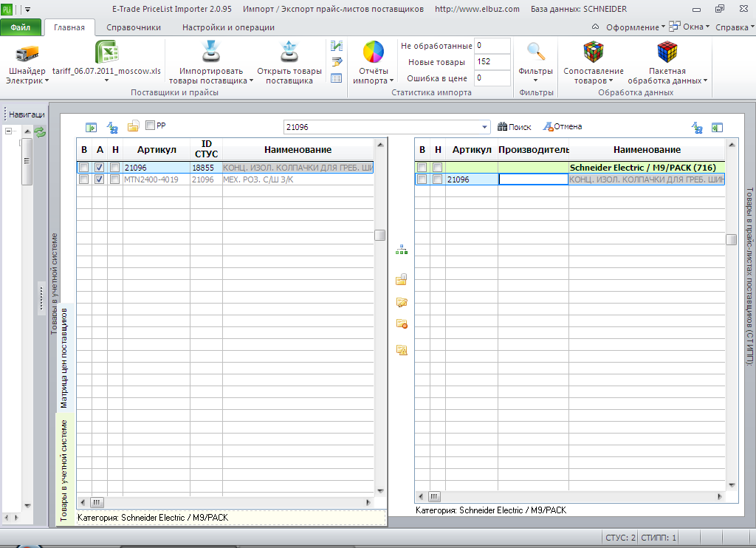This screenshot has height=548, width=756.
Task: Click the add folder icon between panels
Action: (x=402, y=279)
